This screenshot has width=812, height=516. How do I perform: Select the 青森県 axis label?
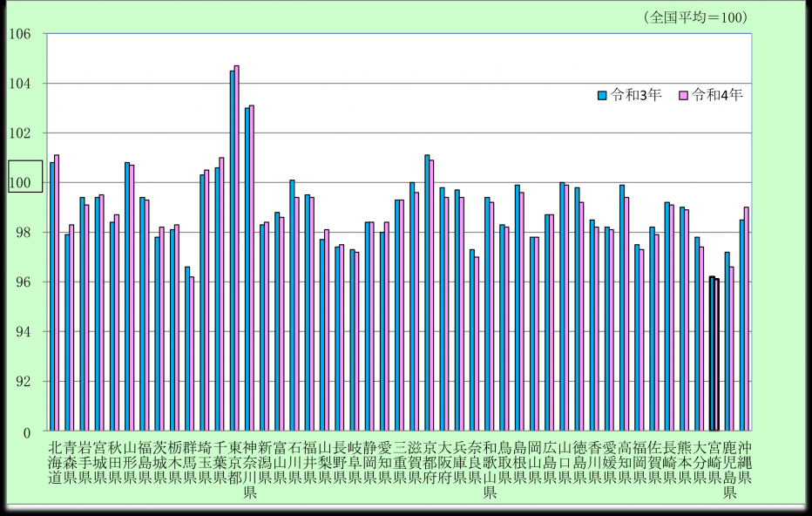(x=70, y=463)
